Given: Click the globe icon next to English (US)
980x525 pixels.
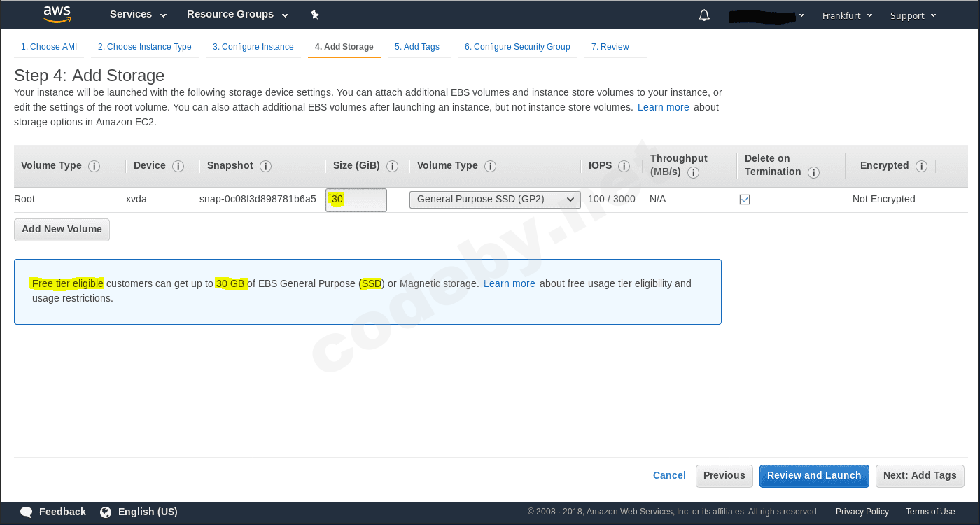Looking at the screenshot, I should [106, 512].
